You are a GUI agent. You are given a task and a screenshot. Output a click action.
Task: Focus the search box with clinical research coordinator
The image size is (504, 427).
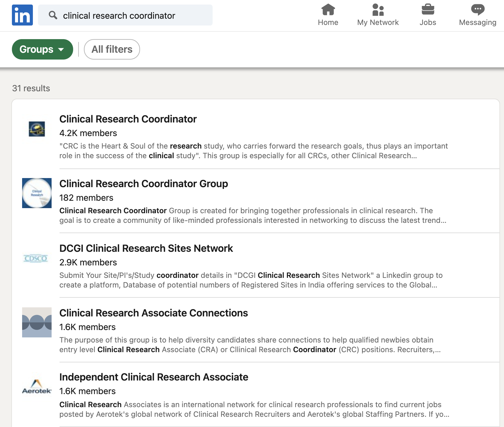(x=125, y=15)
